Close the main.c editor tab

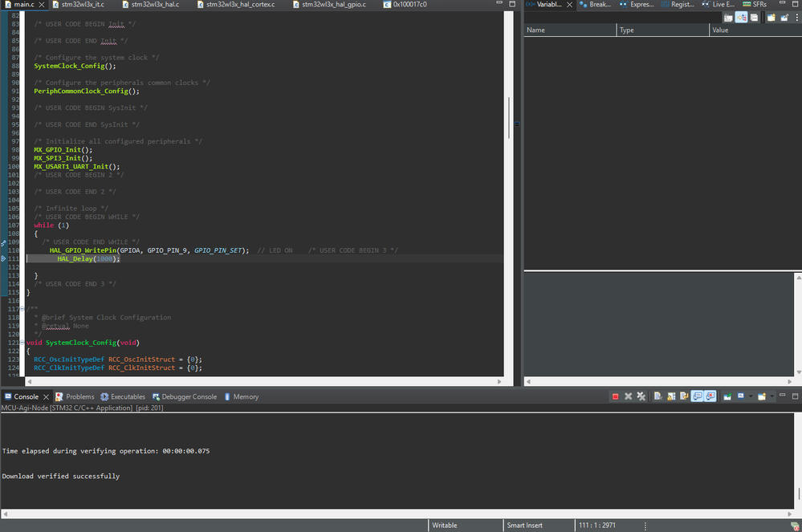point(42,4)
